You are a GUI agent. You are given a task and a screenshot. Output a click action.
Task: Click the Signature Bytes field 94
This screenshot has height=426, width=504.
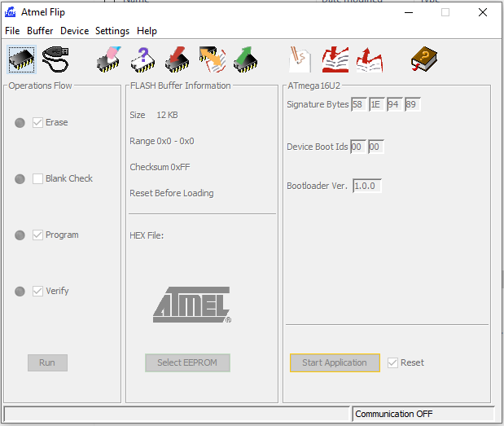(395, 104)
